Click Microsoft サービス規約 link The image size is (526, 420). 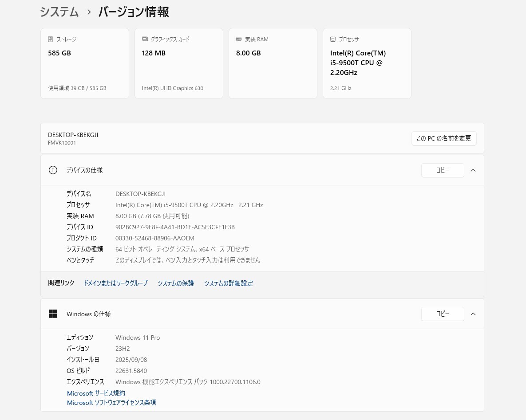click(x=96, y=393)
